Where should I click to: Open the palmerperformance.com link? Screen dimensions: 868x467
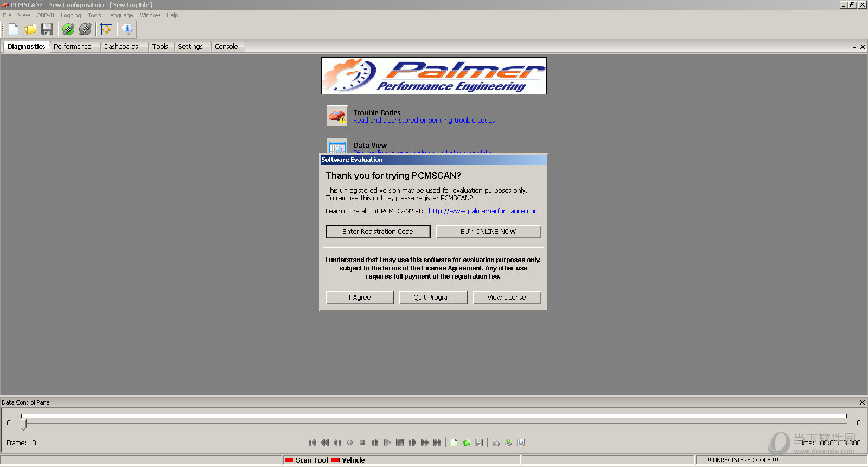(x=484, y=211)
